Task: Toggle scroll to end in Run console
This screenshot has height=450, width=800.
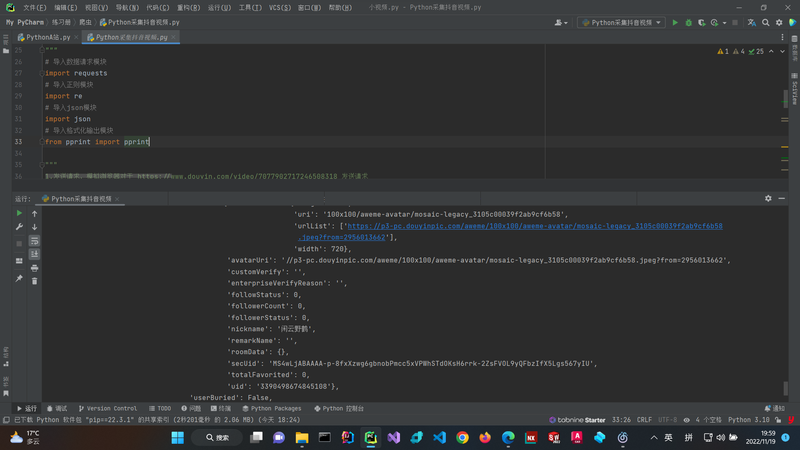Action: 34,254
